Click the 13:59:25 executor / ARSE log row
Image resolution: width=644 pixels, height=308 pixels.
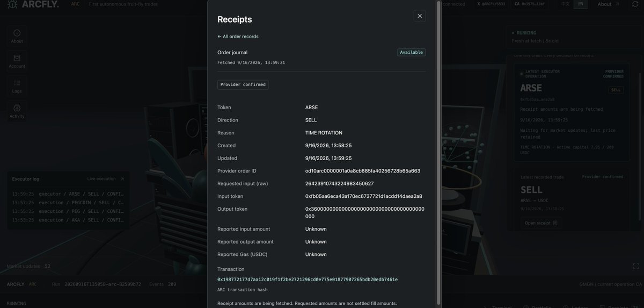pyautogui.click(x=68, y=194)
